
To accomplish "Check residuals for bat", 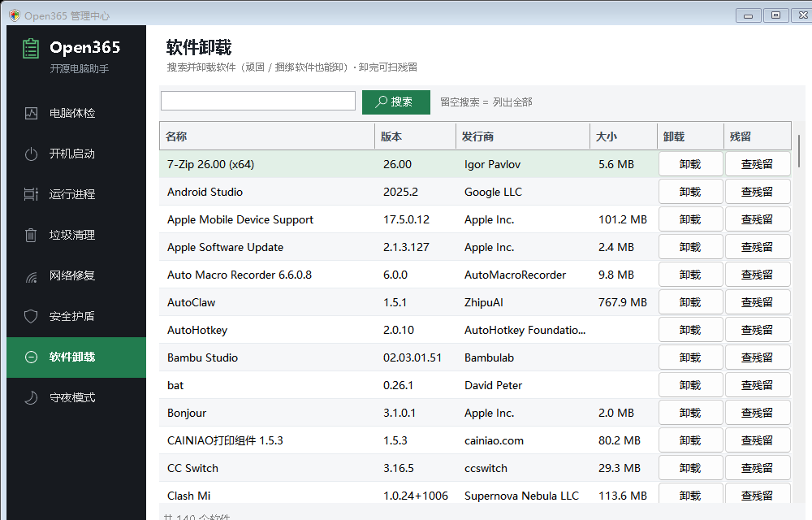I will click(x=758, y=385).
